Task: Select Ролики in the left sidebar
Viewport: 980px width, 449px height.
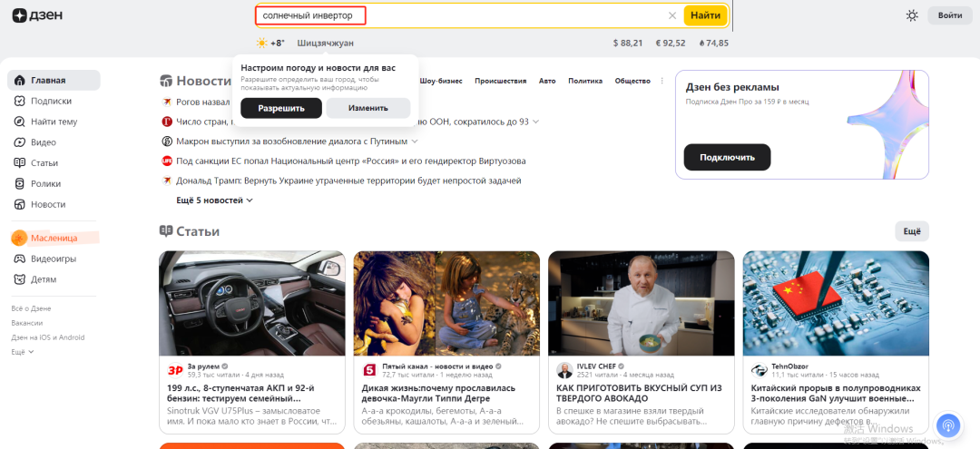Action: point(45,183)
